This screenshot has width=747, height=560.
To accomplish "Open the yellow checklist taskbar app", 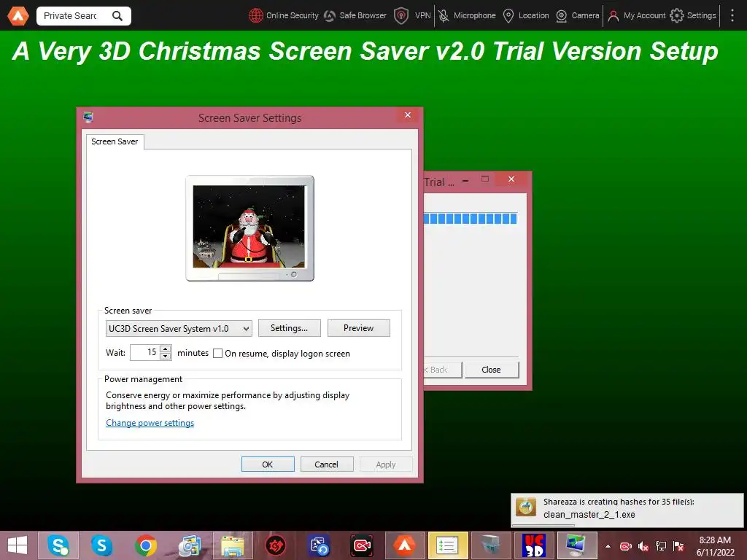I will (x=448, y=545).
